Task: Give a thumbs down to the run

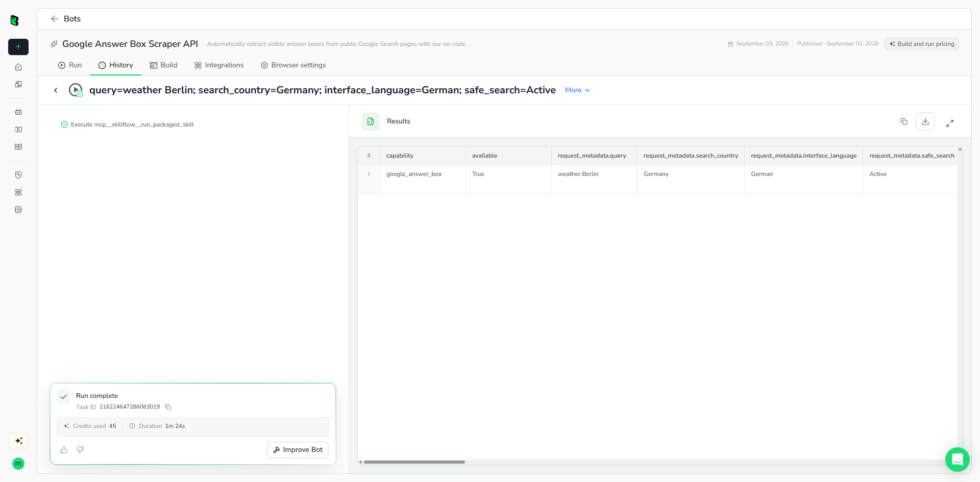Action: click(x=80, y=450)
